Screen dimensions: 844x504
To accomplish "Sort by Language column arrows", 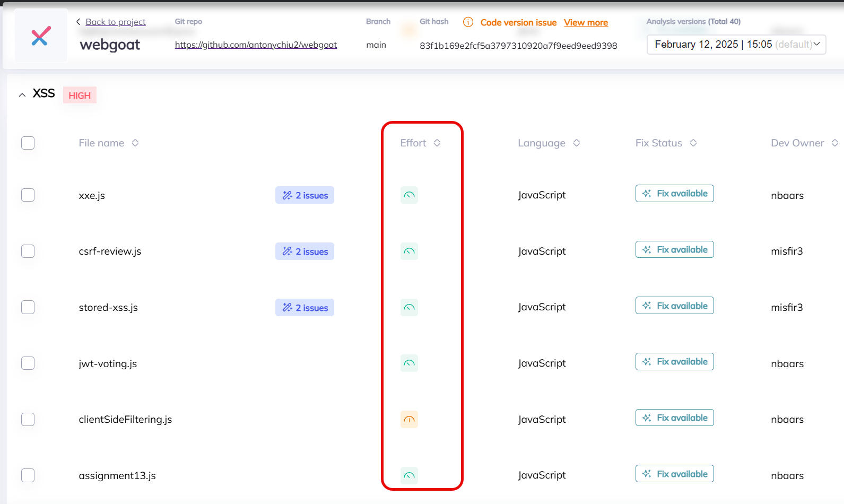I will 577,143.
